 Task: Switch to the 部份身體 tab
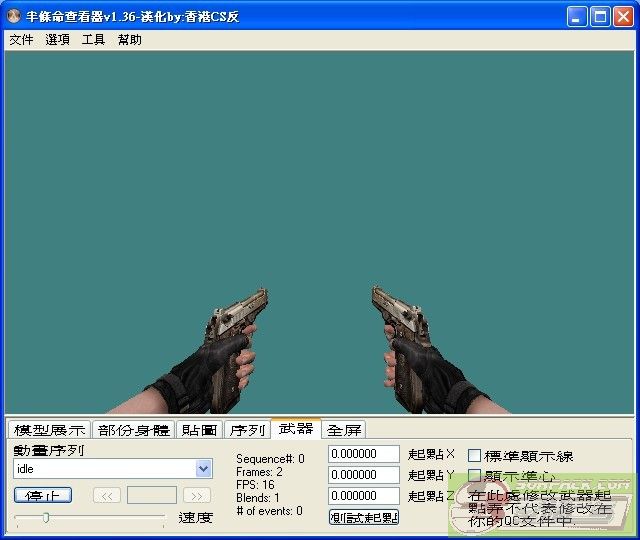point(134,430)
